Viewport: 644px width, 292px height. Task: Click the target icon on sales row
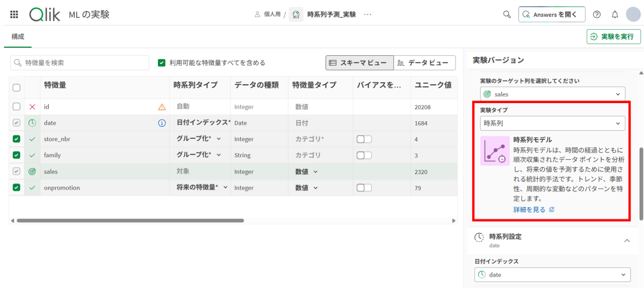(x=32, y=172)
